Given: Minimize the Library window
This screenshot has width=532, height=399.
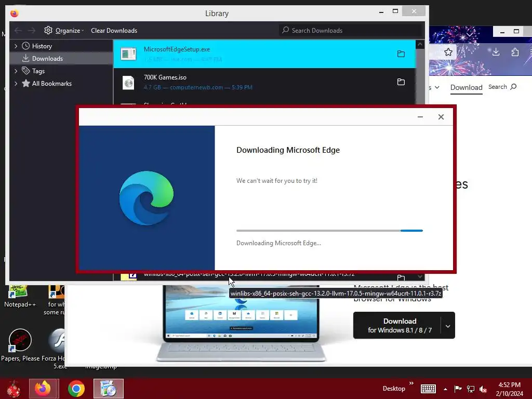Looking at the screenshot, I should coord(381,12).
